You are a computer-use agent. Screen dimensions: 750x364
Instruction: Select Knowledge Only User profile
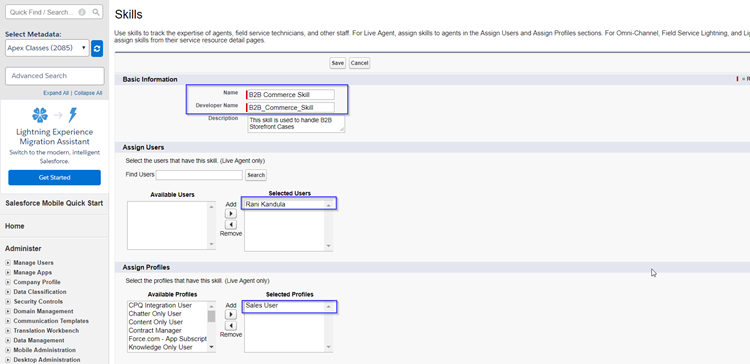coord(160,347)
